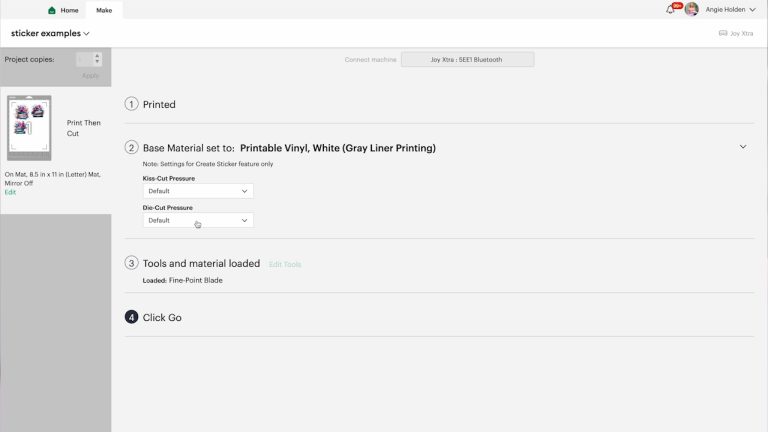
Task: Click the step 4 Click Go circle
Action: (131, 317)
